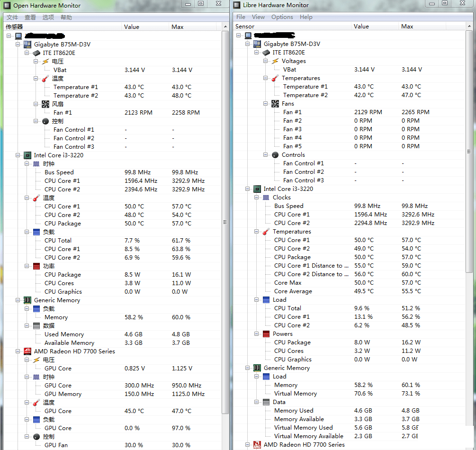The height and width of the screenshot is (450, 476).
Task: Click the motherboard icon beside Gigabyte B75M-D3V in Libre Hardware Monitor
Action: [257, 44]
